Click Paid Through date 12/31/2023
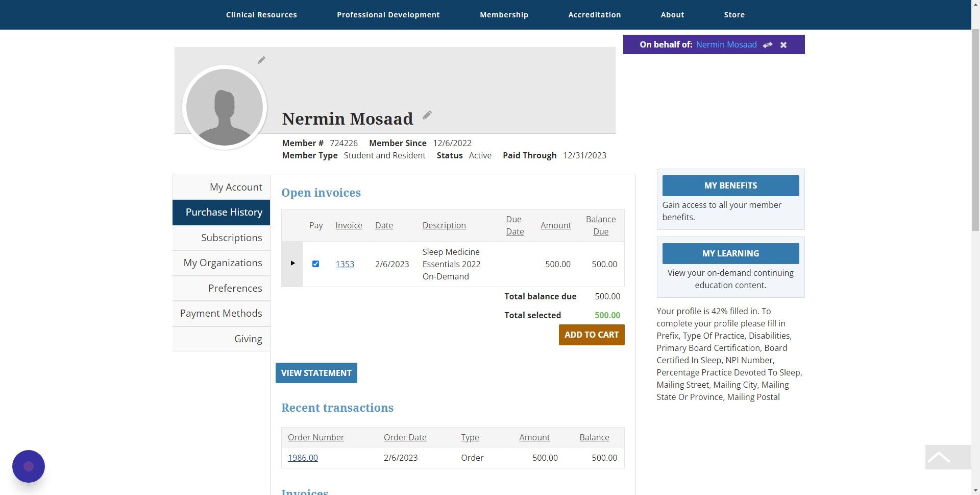Viewport: 980px width, 495px height. (584, 155)
